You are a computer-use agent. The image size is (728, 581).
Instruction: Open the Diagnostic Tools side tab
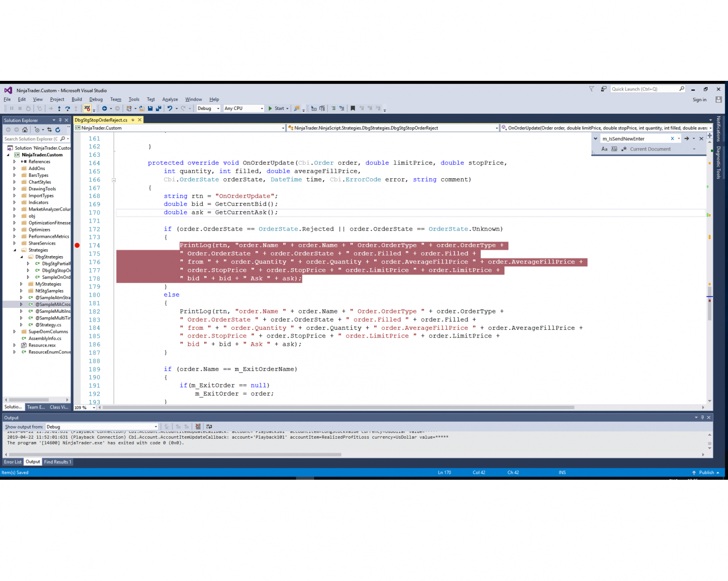718,163
